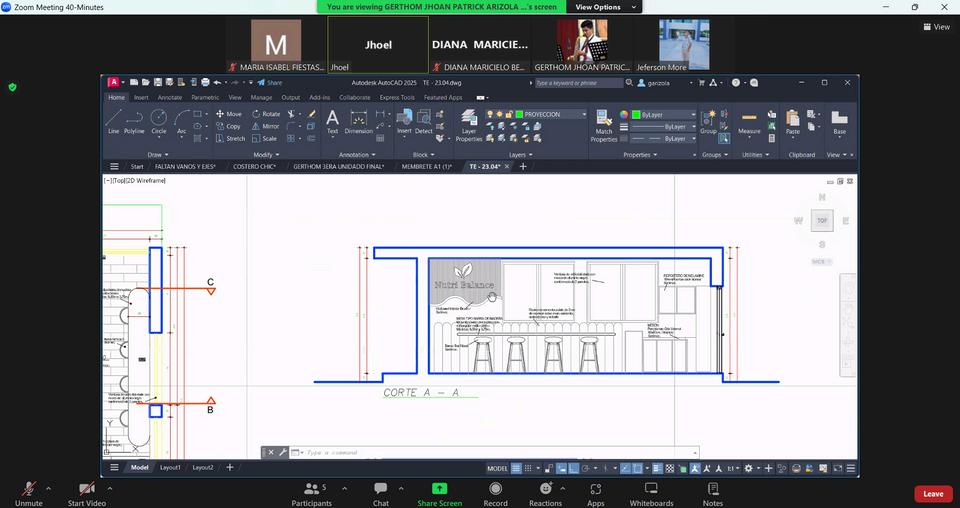
Task: Switch to Express Tools tab
Action: coord(397,97)
